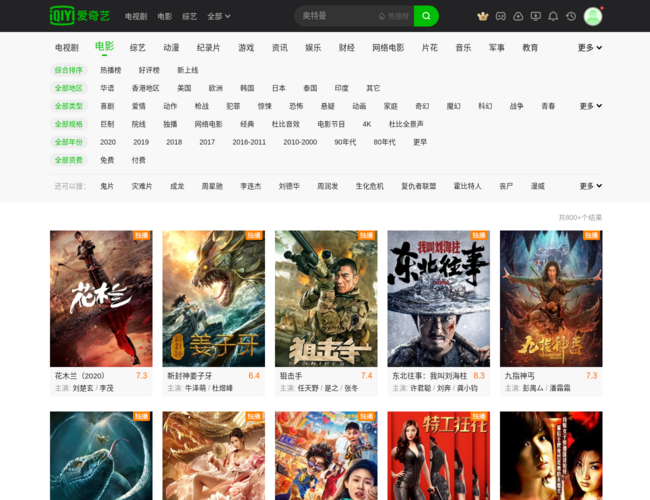The height and width of the screenshot is (500, 650).
Task: Filter genre by 喜剧
Action: coord(107,106)
